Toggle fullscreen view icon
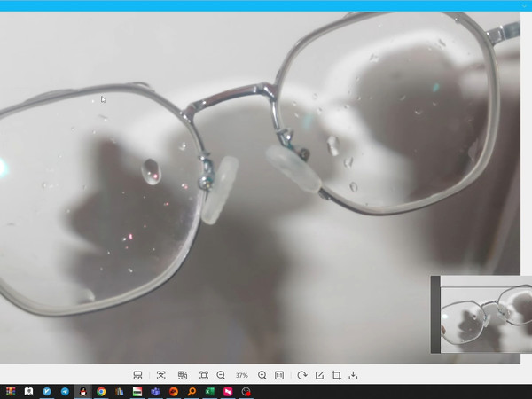This screenshot has width=532, height=399. pos(204,376)
